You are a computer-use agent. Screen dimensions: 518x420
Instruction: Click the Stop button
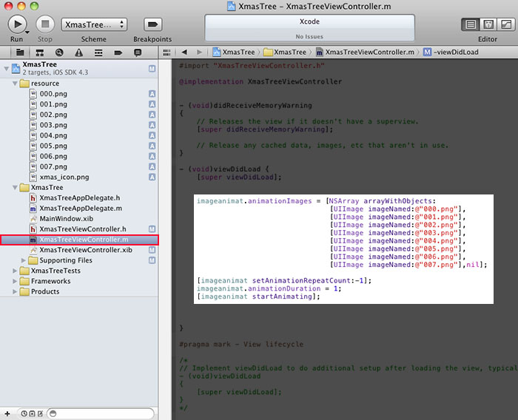pos(45,24)
